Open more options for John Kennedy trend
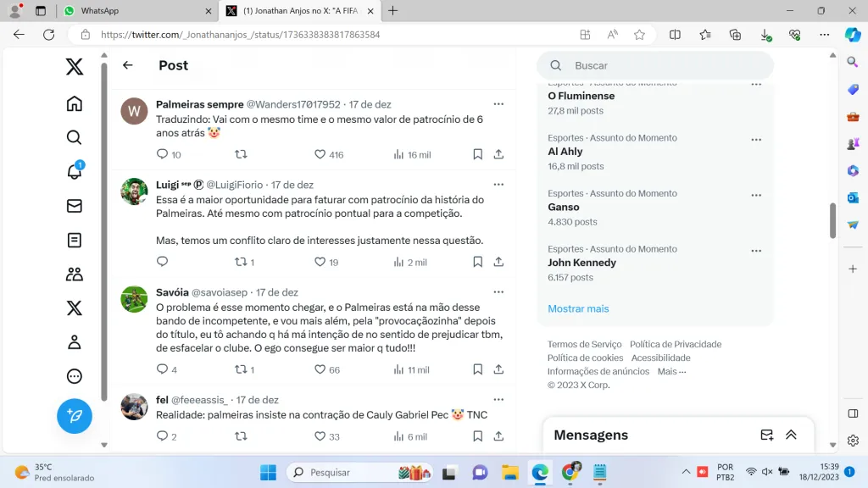 click(x=756, y=251)
